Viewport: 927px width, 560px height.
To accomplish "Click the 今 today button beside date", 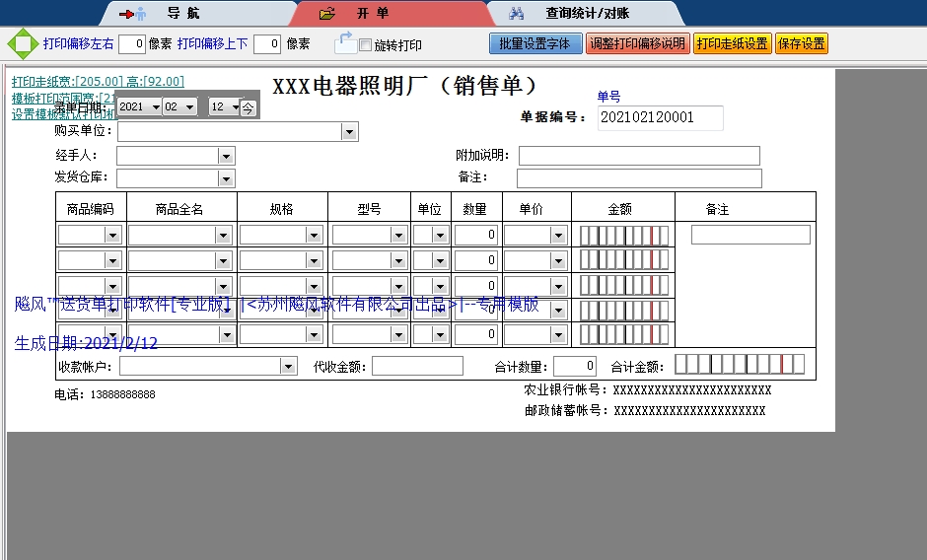I will (249, 107).
